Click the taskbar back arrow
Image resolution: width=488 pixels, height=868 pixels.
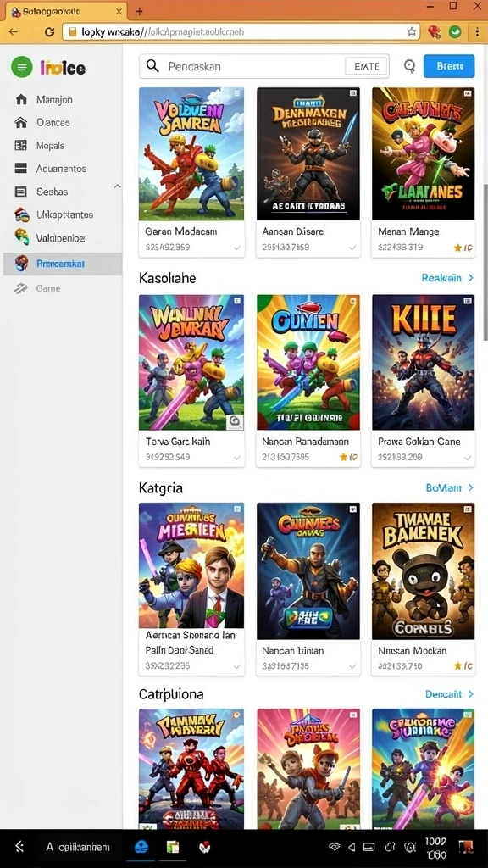point(19,846)
